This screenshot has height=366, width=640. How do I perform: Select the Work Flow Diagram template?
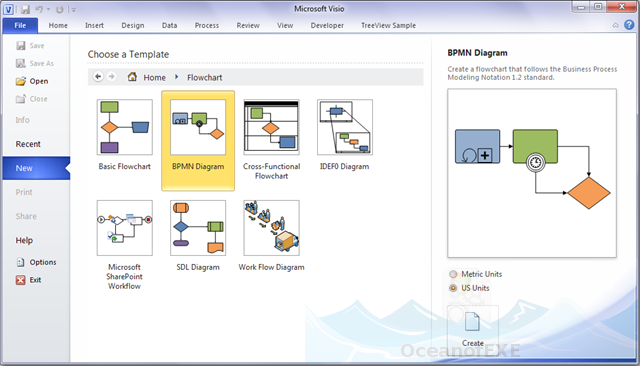(271, 235)
